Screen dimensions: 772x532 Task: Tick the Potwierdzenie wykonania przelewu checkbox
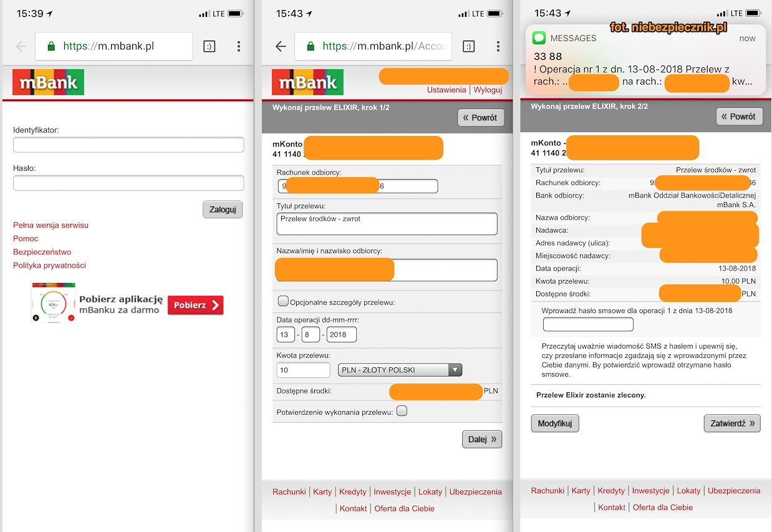coord(402,411)
